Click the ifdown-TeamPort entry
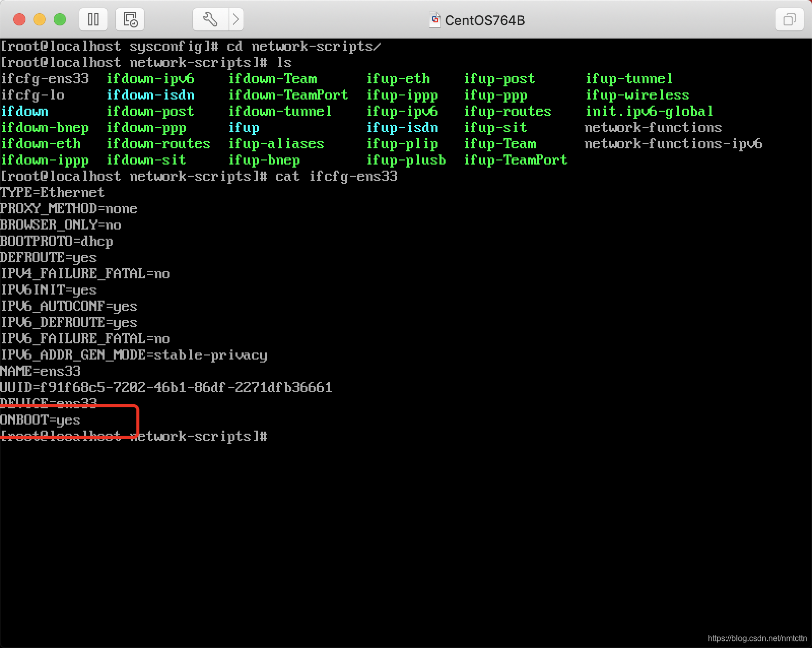The image size is (812, 648). (x=288, y=95)
